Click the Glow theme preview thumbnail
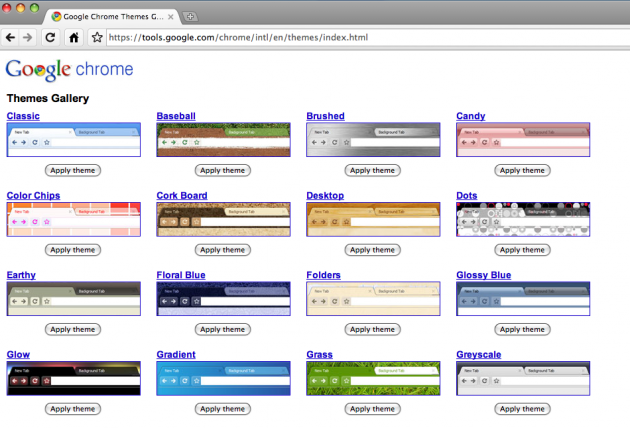This screenshot has height=428, width=630. pos(74,378)
